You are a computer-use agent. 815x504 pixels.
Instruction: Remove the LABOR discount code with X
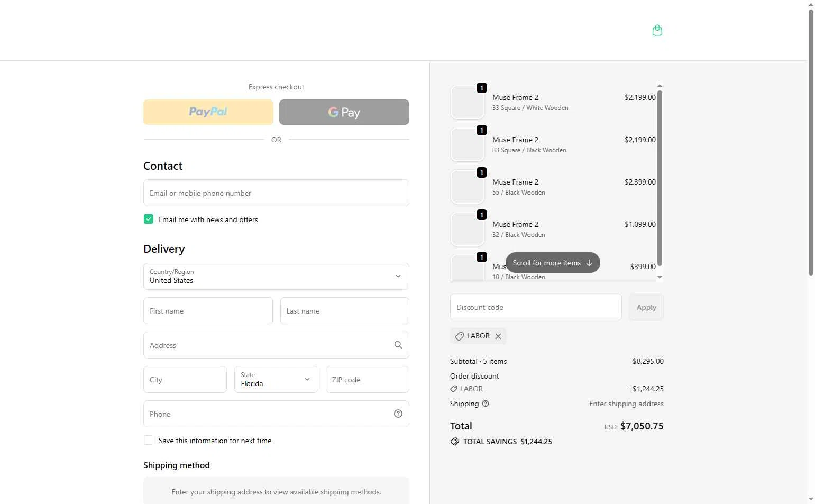point(498,336)
